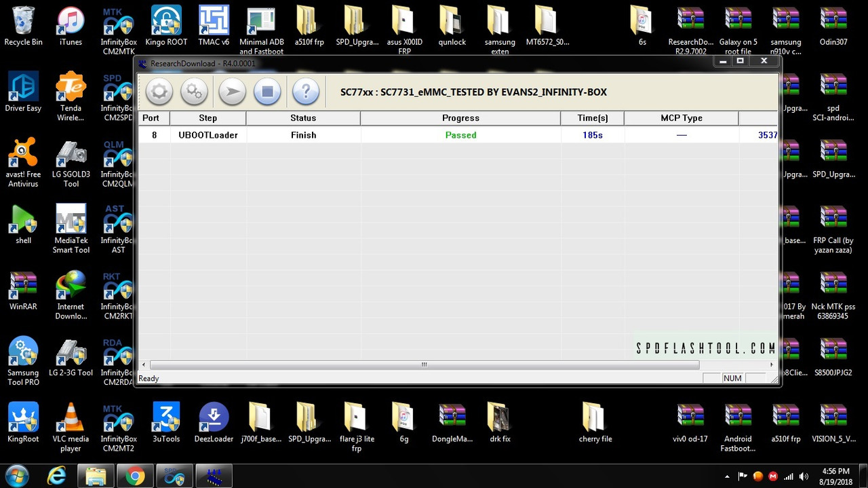Open the Recycle Bin desktop icon

point(23,26)
